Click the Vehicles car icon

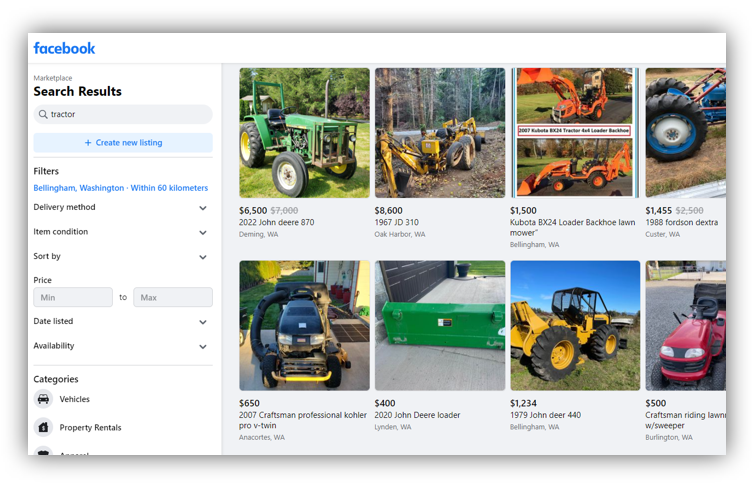coord(43,399)
